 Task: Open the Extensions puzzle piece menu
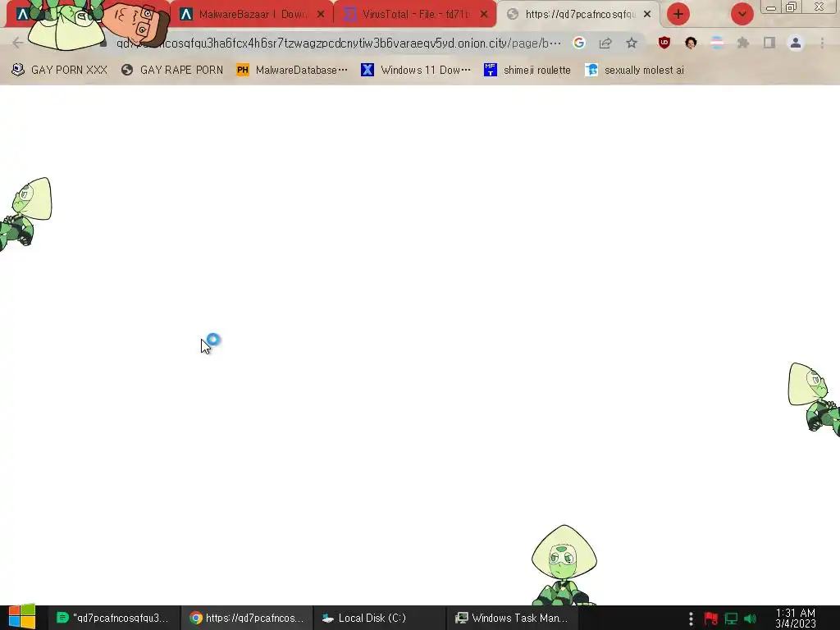[743, 43]
